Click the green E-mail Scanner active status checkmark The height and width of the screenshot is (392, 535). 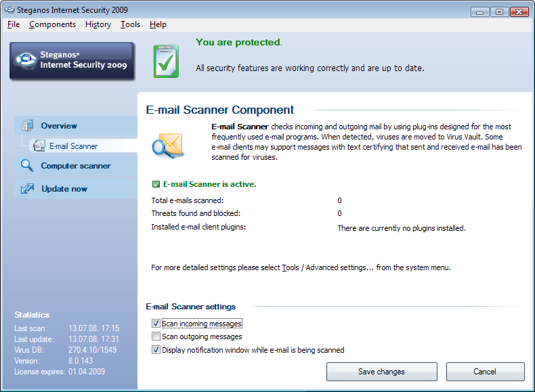coord(156,184)
